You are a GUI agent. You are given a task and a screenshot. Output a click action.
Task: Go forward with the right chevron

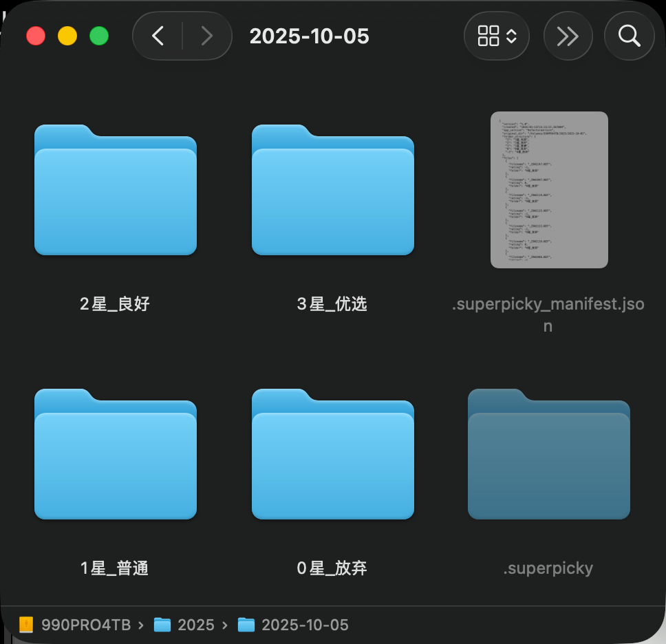(x=206, y=36)
